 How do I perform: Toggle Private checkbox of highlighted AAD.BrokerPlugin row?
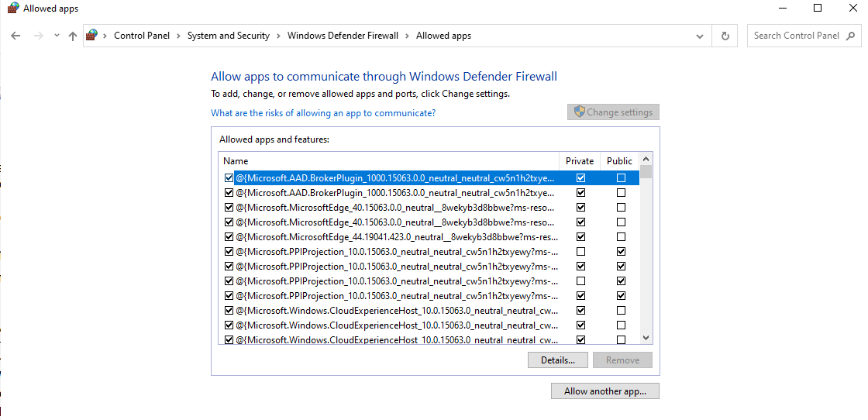pos(580,178)
